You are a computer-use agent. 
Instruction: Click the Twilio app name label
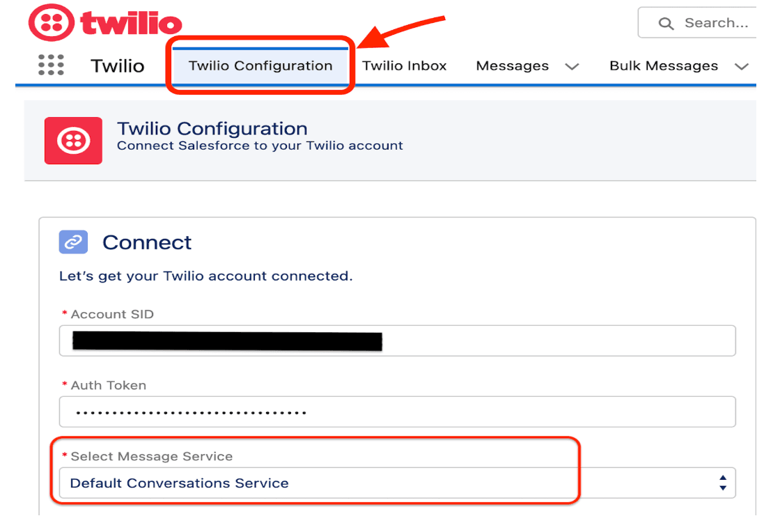(x=117, y=65)
